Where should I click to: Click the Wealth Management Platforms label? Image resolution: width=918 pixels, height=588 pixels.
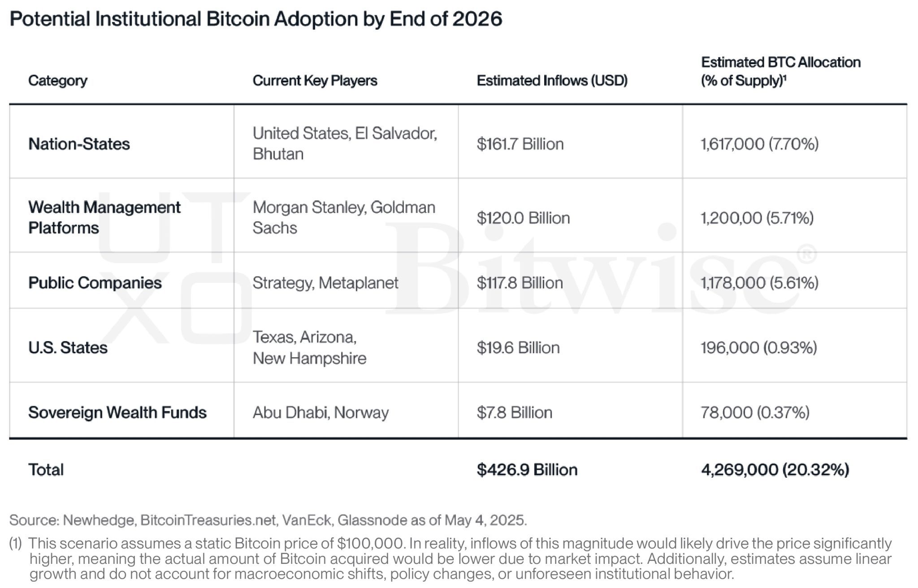104,217
